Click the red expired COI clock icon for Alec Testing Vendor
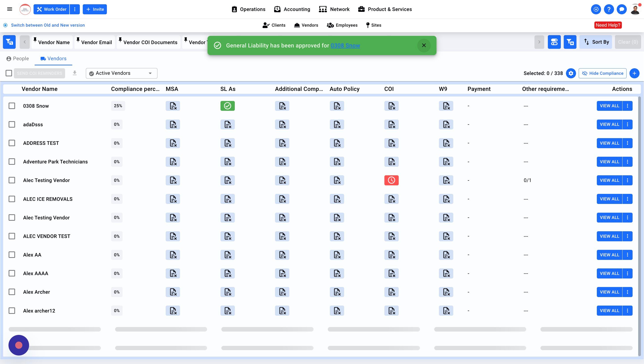Image resolution: width=644 pixels, height=364 pixels. 391,180
